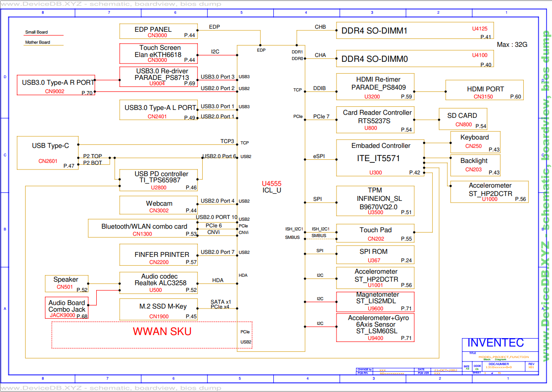Click the EDP label beside EDP PANEL
This screenshot has height=392, width=552.
214,27
